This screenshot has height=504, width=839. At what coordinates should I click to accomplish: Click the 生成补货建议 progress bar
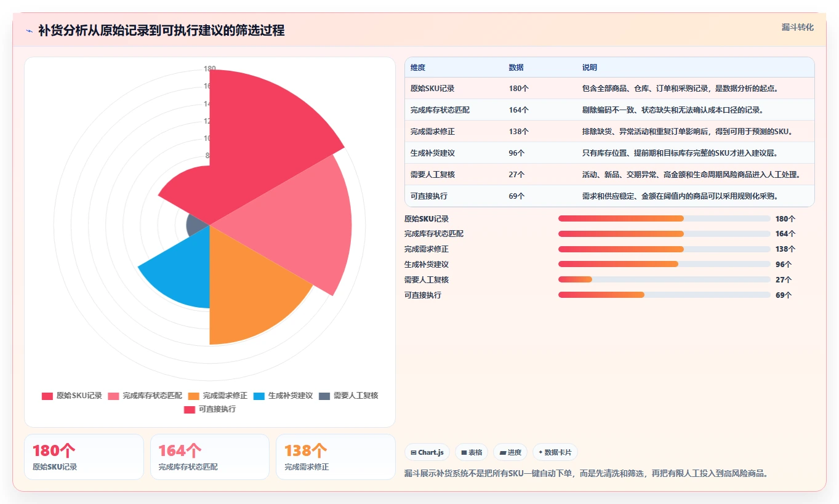pos(664,264)
